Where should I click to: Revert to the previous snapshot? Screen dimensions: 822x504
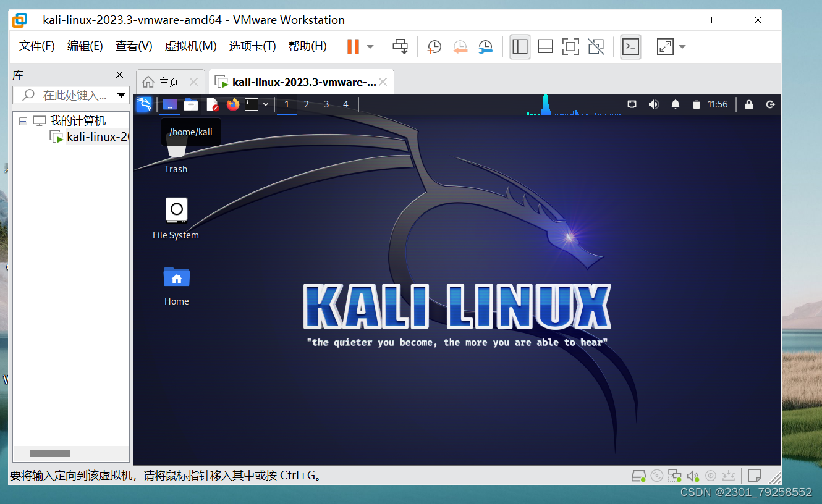[460, 46]
